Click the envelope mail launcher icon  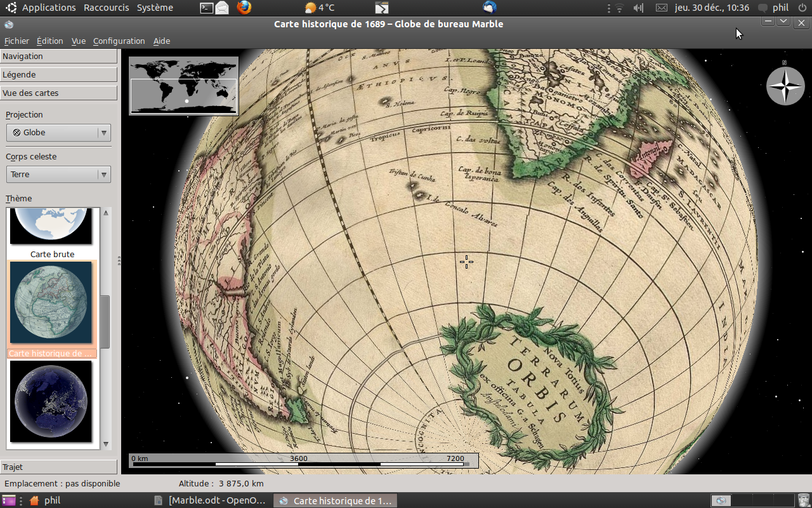click(x=222, y=8)
